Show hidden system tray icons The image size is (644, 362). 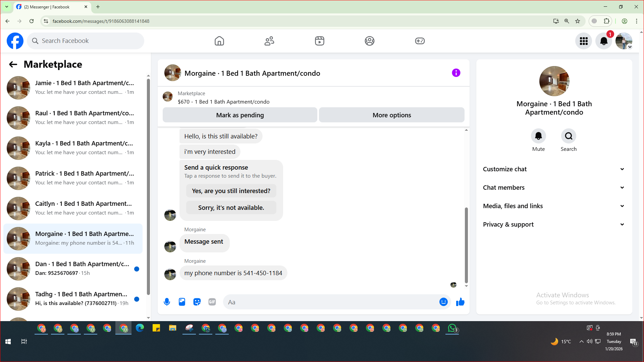[581, 342]
